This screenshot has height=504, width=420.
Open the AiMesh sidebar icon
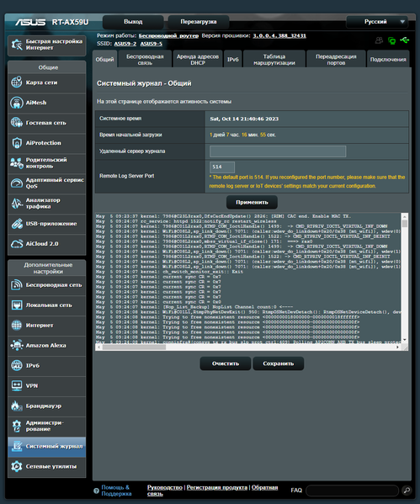coord(16,103)
